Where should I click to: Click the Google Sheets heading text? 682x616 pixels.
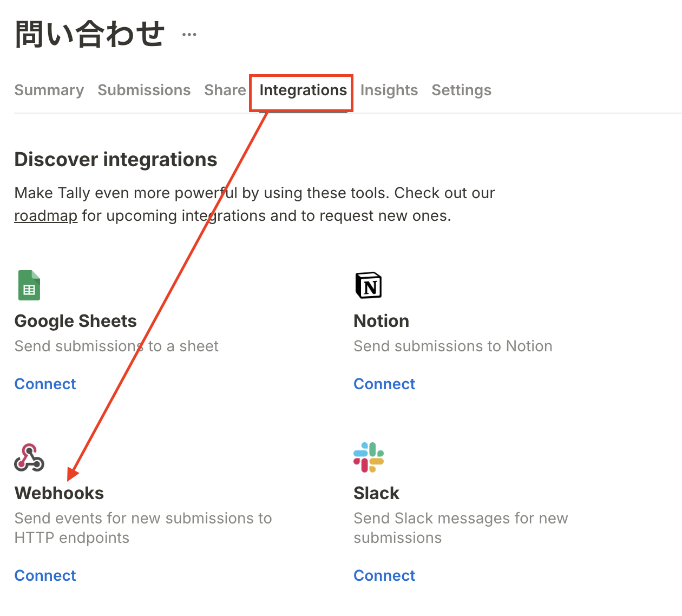click(x=76, y=321)
